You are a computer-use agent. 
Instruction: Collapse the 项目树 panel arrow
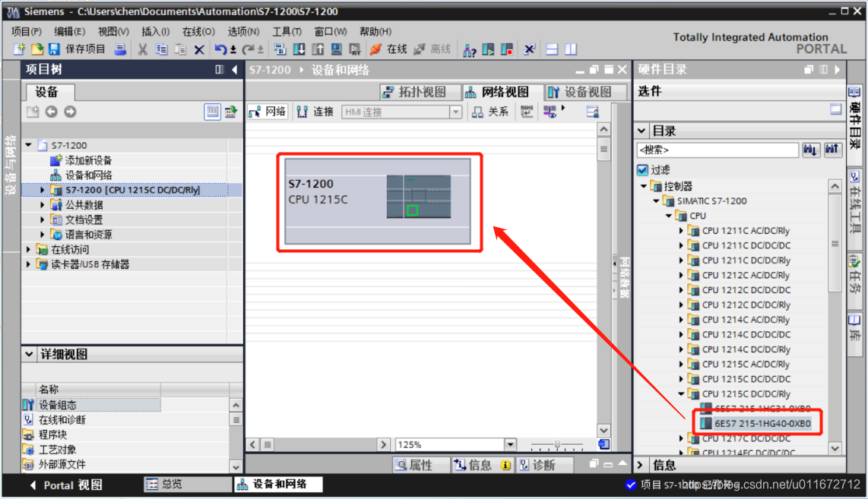(235, 69)
